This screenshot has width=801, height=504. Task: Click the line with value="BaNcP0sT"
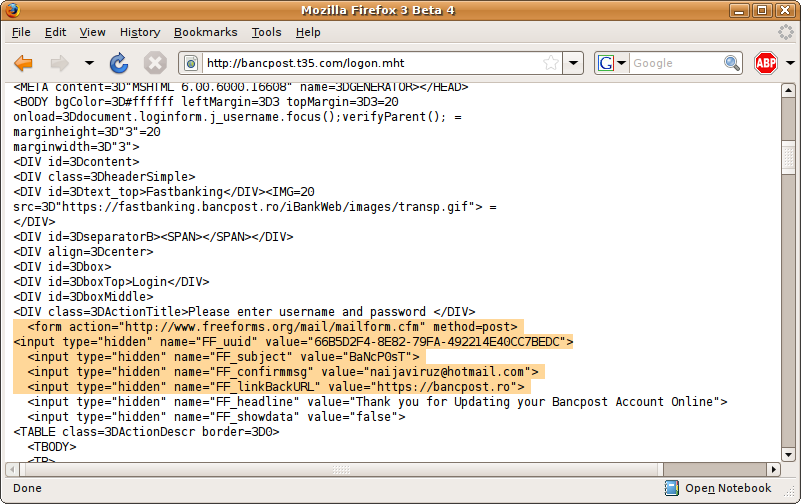(223, 356)
